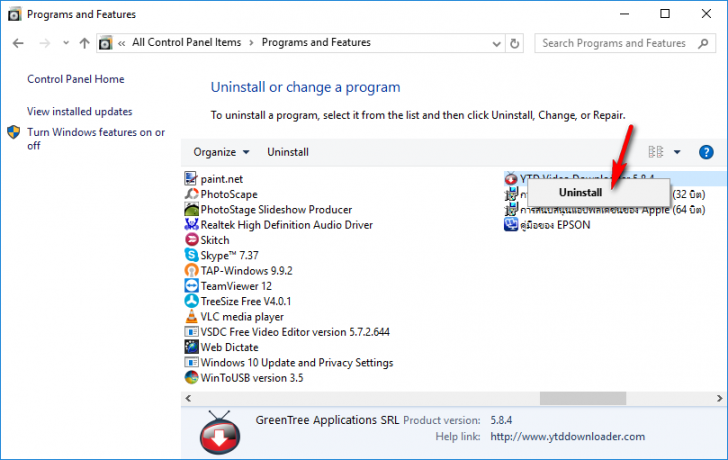The height and width of the screenshot is (460, 728).
Task: Click the Control Panel icon in address bar
Action: (106, 43)
